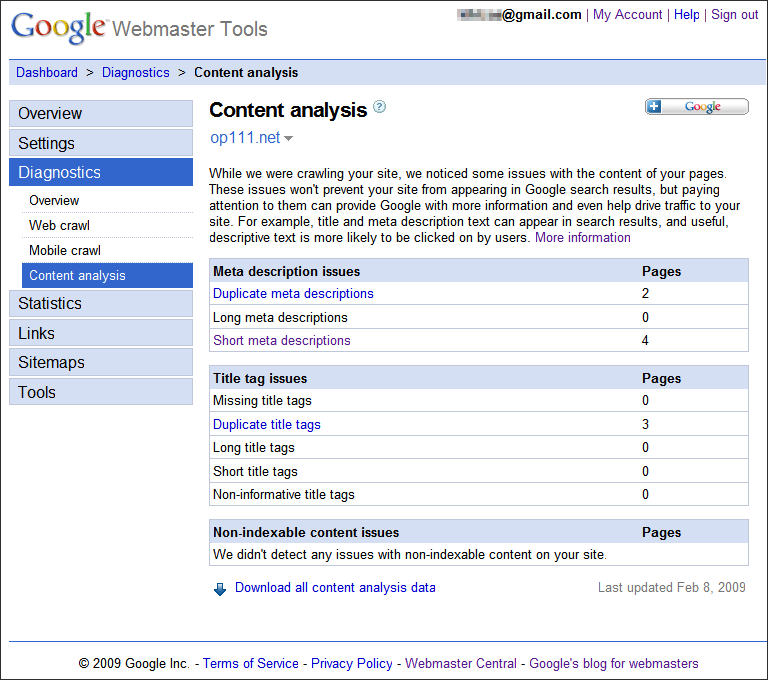Click the Short title tags row text
768x680 pixels.
pyautogui.click(x=255, y=471)
